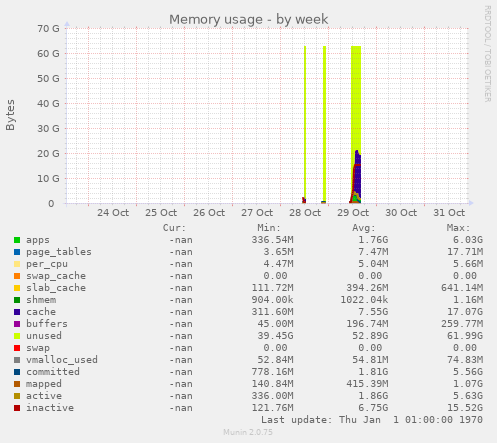Click the active legend swatch
This screenshot has height=443, width=497.
point(17,396)
